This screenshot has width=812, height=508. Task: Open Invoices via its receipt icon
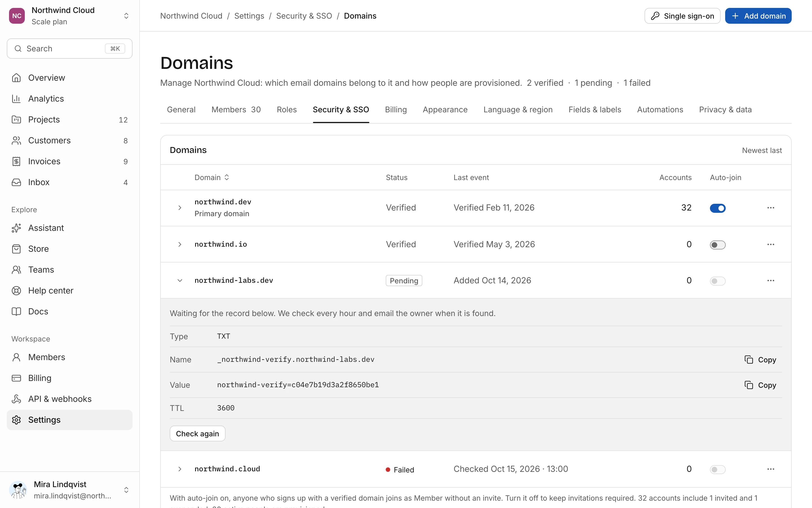(x=16, y=161)
